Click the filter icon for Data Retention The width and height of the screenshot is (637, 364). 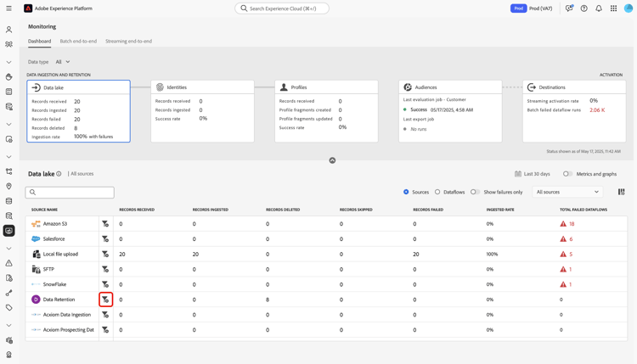[106, 300]
